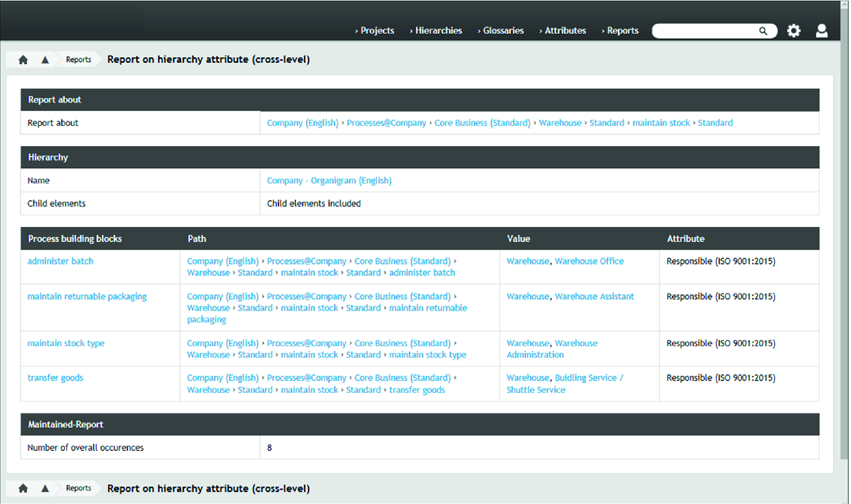Viewport: 851px width, 504px height.
Task: Click the home icon in top breadcrumb
Action: click(x=23, y=60)
